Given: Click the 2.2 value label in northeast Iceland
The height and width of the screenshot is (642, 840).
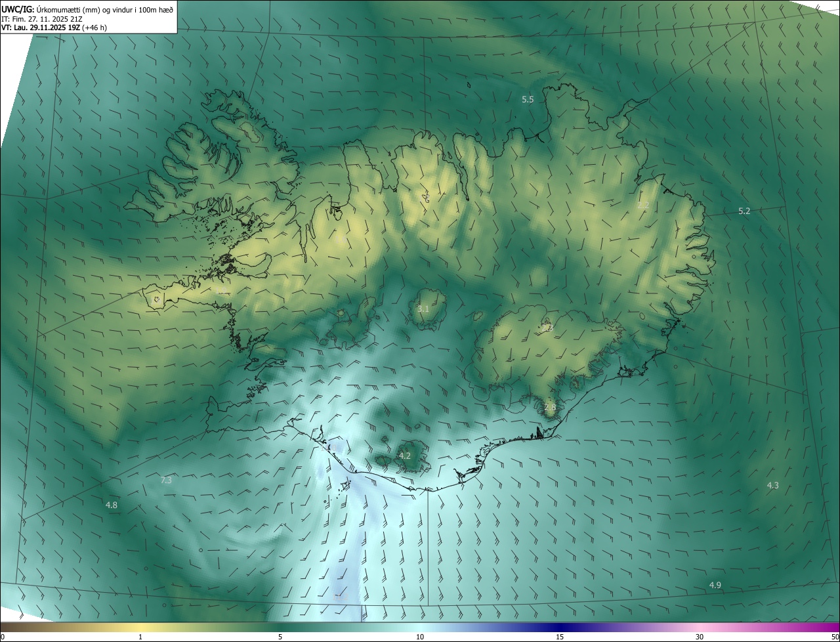Looking at the screenshot, I should click(x=643, y=205).
